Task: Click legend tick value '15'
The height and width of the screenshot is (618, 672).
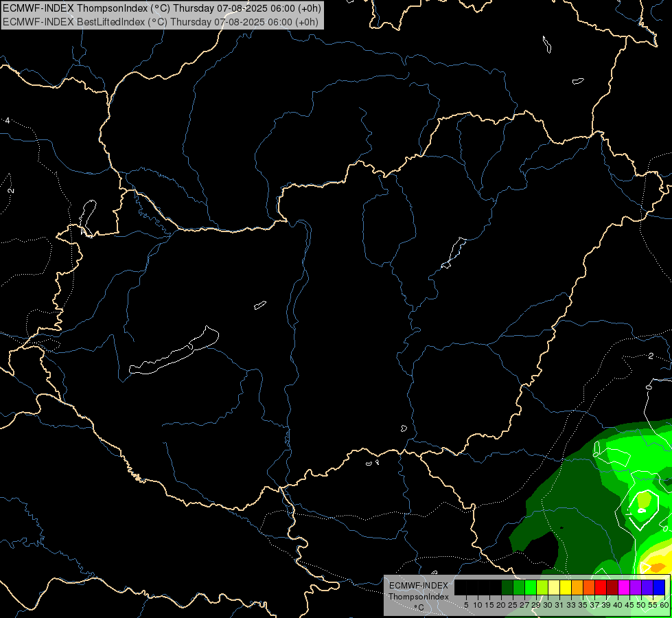Action: [489, 605]
